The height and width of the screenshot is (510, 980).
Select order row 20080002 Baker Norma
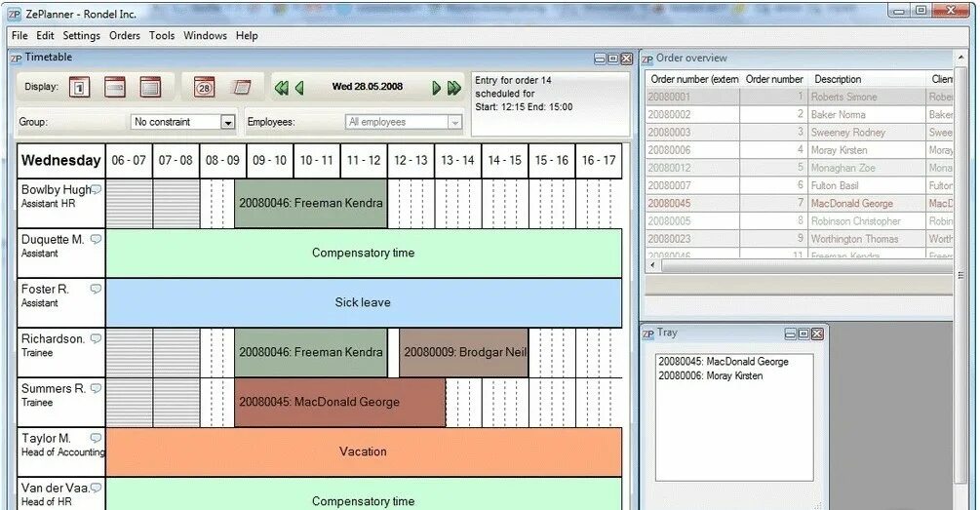[799, 115]
